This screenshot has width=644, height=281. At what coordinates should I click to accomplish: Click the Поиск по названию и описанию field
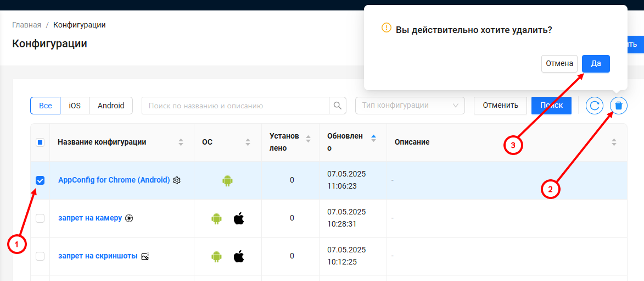tap(235, 106)
